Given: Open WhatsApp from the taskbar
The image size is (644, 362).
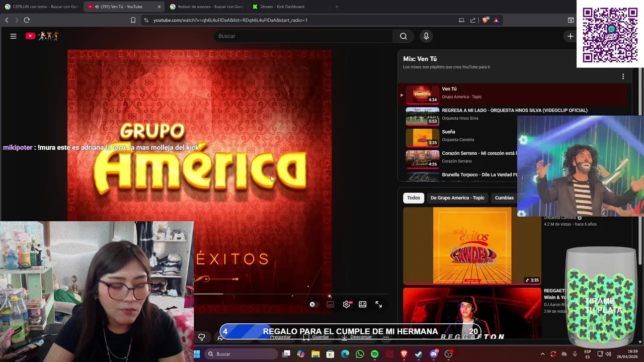Looking at the screenshot, I should pyautogui.click(x=360, y=354).
